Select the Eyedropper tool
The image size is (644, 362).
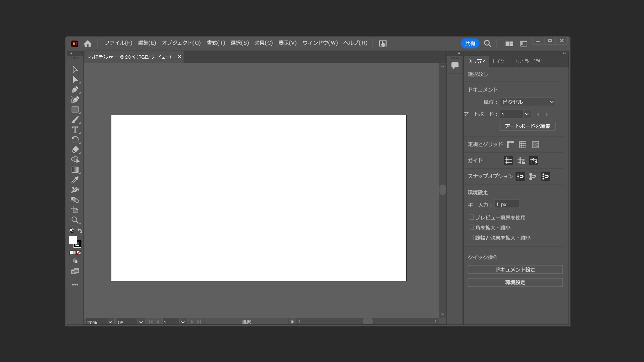click(75, 180)
